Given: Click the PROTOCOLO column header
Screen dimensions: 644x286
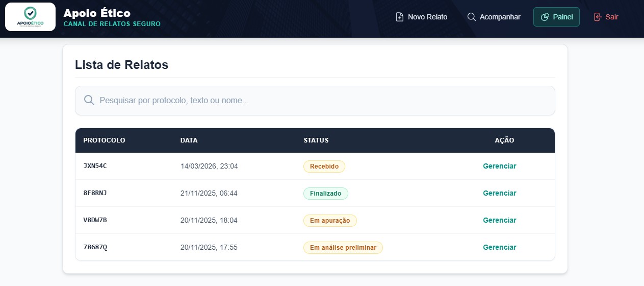Looking at the screenshot, I should click(104, 140).
